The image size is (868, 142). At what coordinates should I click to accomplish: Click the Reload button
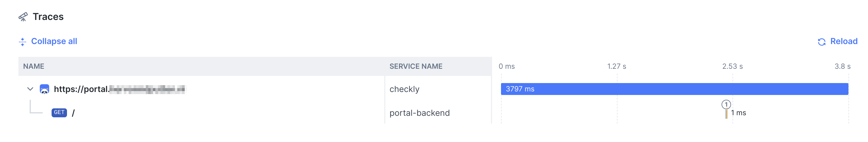837,41
